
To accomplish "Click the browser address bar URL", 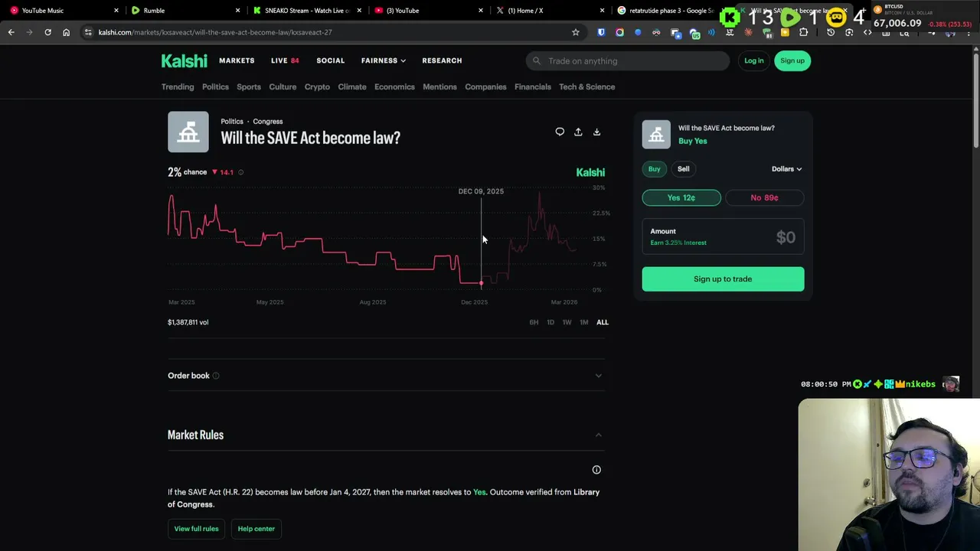I will 215,32.
